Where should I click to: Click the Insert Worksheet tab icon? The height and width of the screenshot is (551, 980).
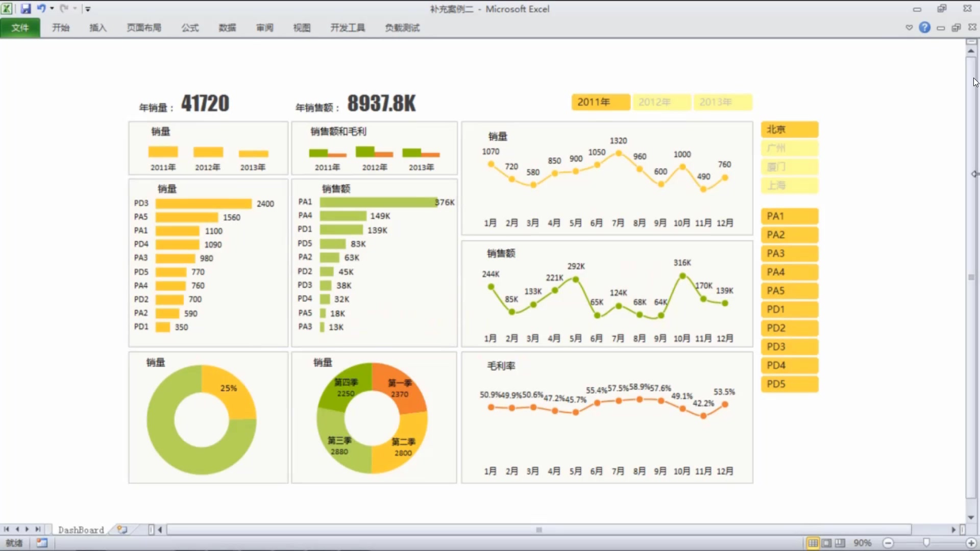(x=122, y=530)
